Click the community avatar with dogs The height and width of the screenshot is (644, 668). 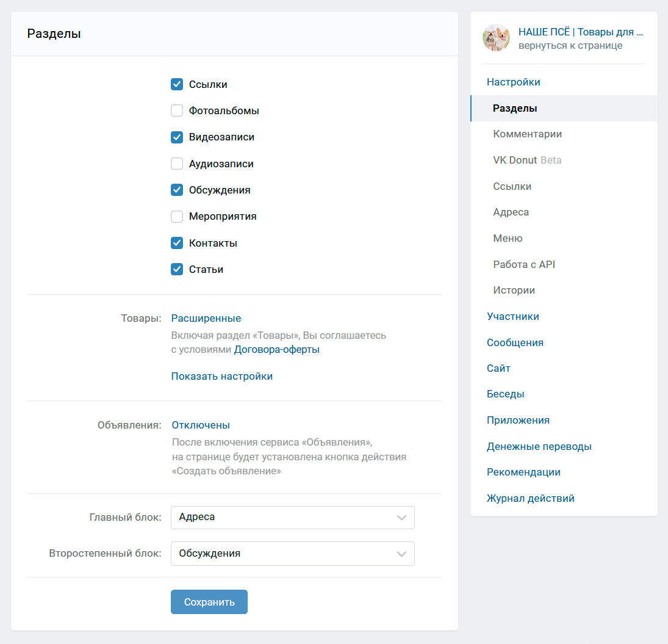coord(496,37)
